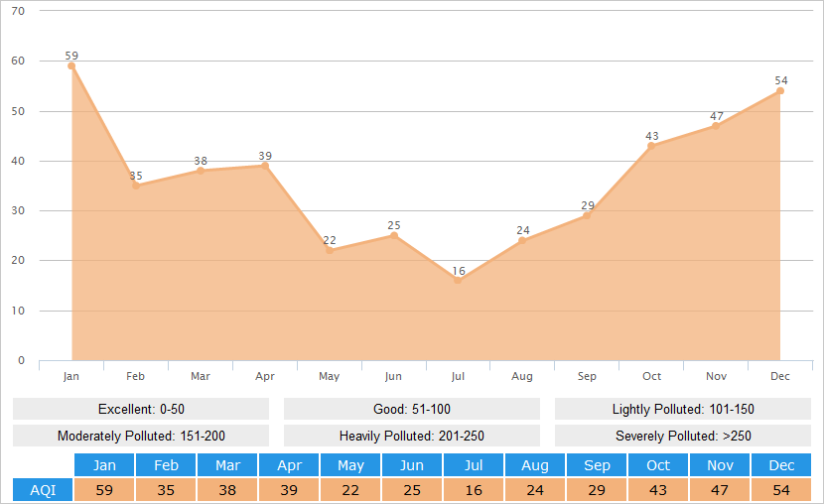Click table cell with AQI value 29
This screenshot has height=504, width=824.
point(597,490)
